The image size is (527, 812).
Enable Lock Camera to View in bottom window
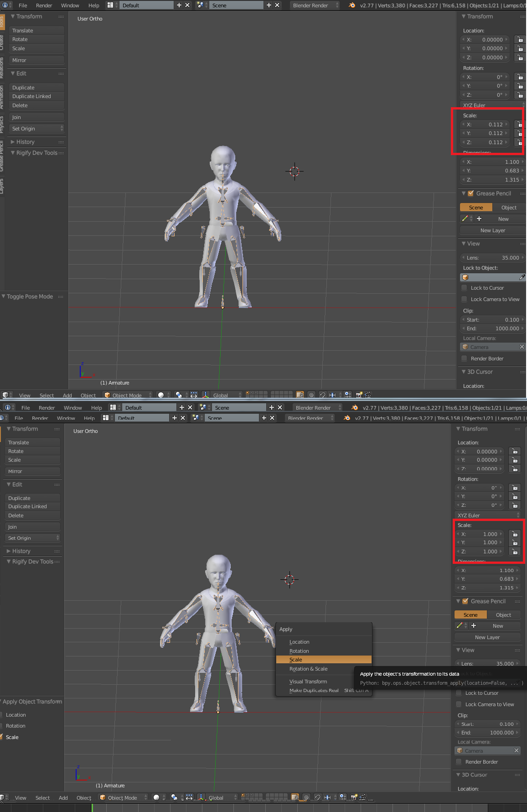(459, 704)
